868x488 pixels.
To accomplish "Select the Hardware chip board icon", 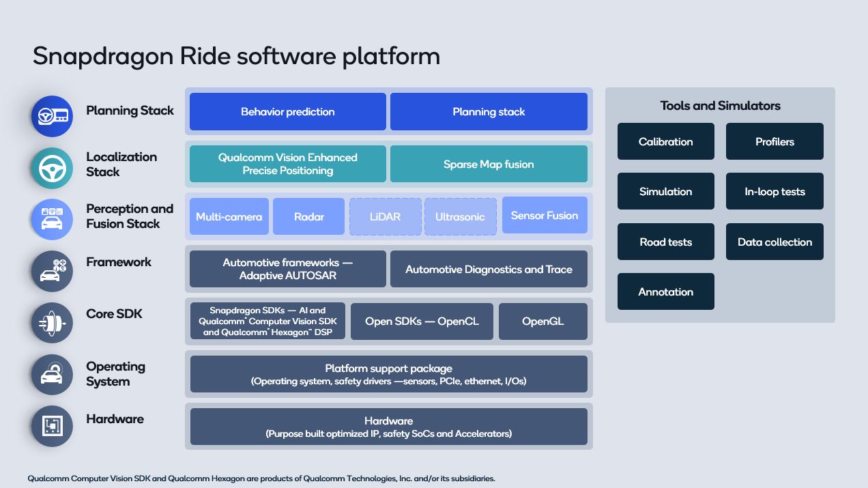I will tap(51, 426).
